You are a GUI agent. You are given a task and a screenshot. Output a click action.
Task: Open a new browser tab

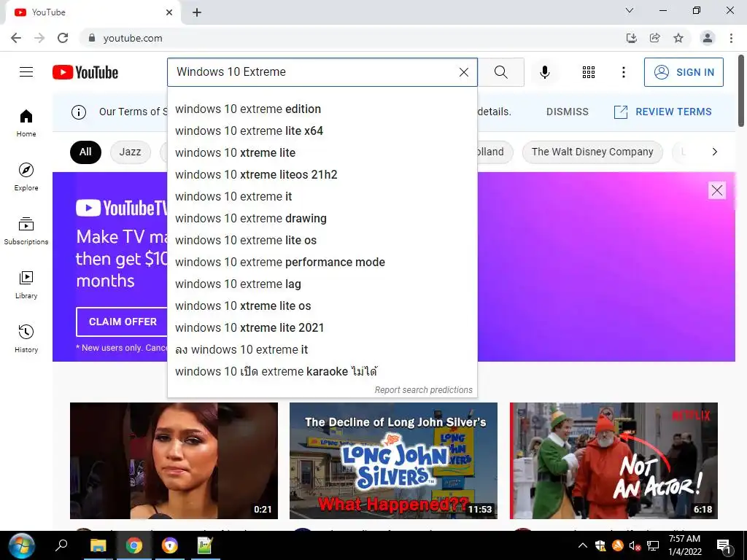(x=197, y=12)
